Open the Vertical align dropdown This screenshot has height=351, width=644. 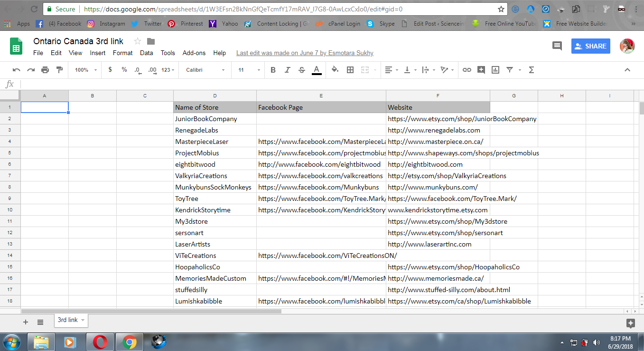(410, 70)
